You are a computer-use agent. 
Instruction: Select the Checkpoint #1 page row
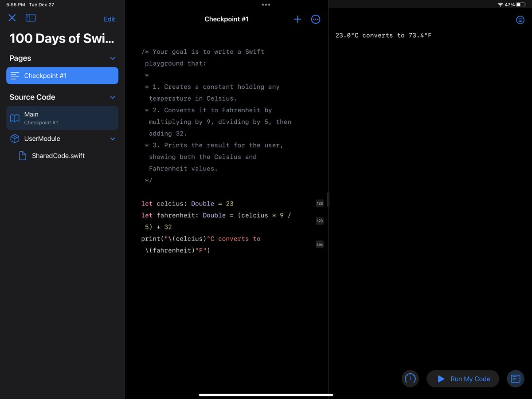tap(62, 75)
